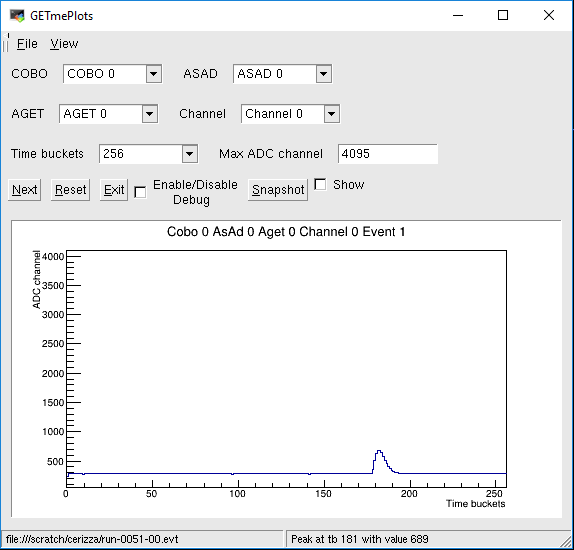Check the Show checkbox
The height and width of the screenshot is (550, 574).
(320, 184)
